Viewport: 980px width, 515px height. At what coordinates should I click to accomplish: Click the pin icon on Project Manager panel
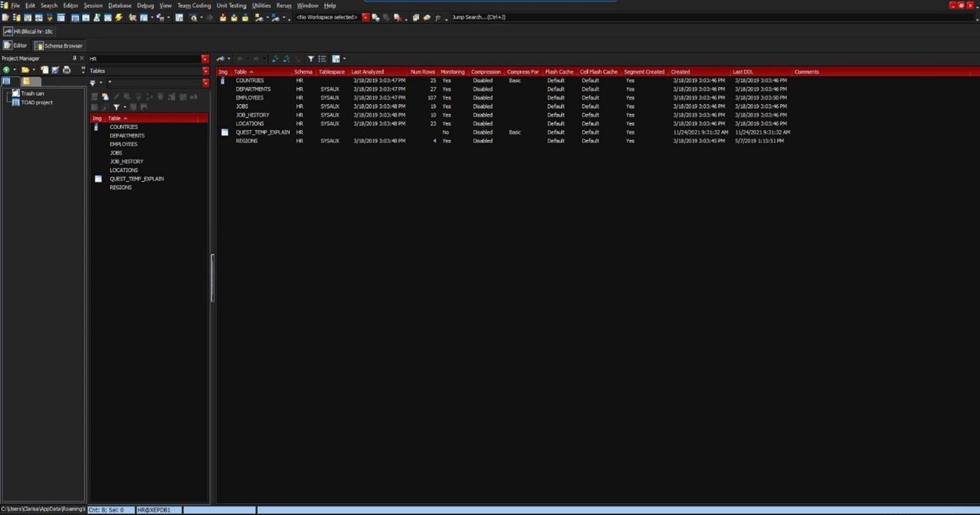(x=74, y=58)
